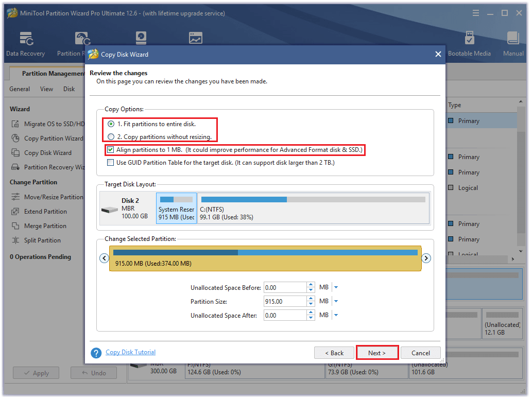Increase Unallocated Space After value
The height and width of the screenshot is (399, 532).
pos(311,313)
